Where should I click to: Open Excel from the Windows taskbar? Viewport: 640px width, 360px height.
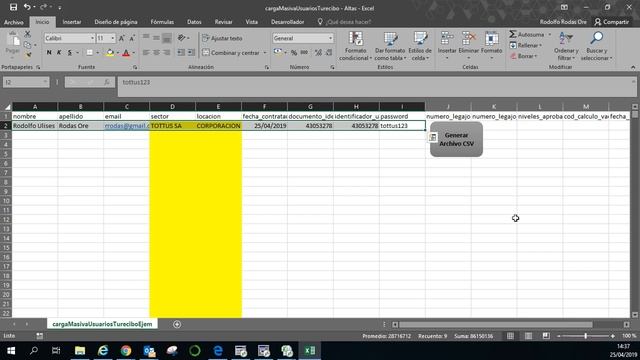(309, 351)
